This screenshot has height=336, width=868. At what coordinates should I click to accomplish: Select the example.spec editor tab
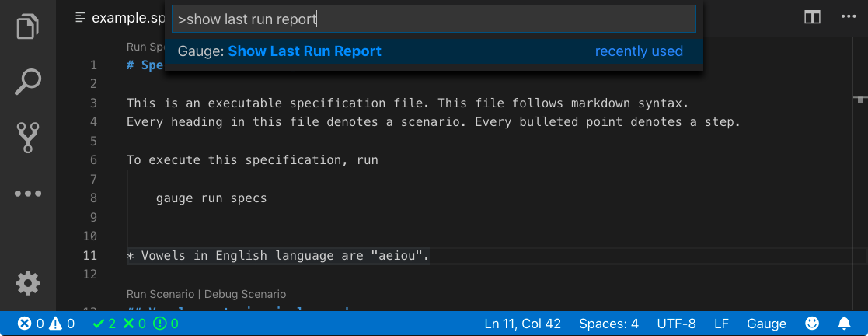click(x=120, y=18)
